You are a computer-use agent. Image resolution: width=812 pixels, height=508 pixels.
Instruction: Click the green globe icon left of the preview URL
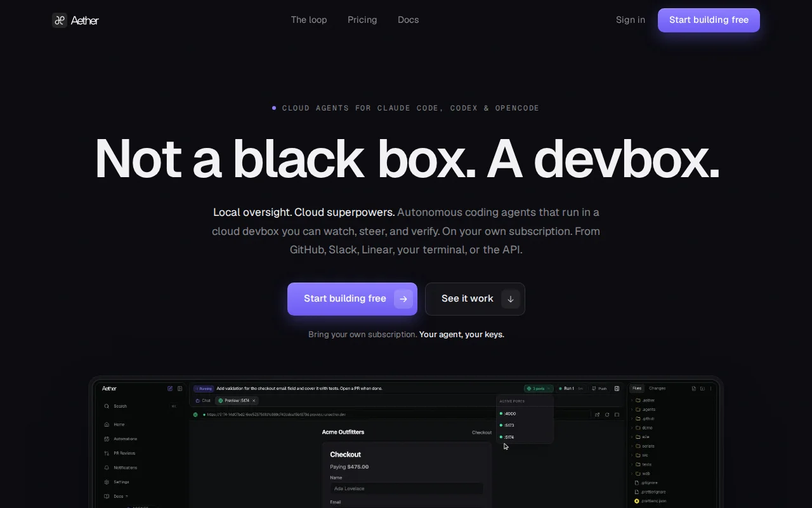tap(195, 415)
